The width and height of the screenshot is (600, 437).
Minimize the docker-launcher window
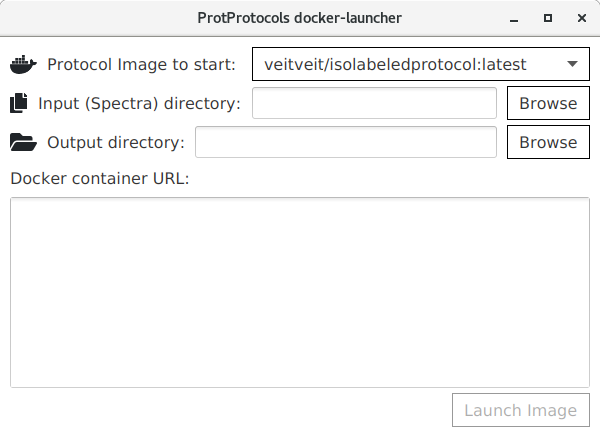pos(514,18)
